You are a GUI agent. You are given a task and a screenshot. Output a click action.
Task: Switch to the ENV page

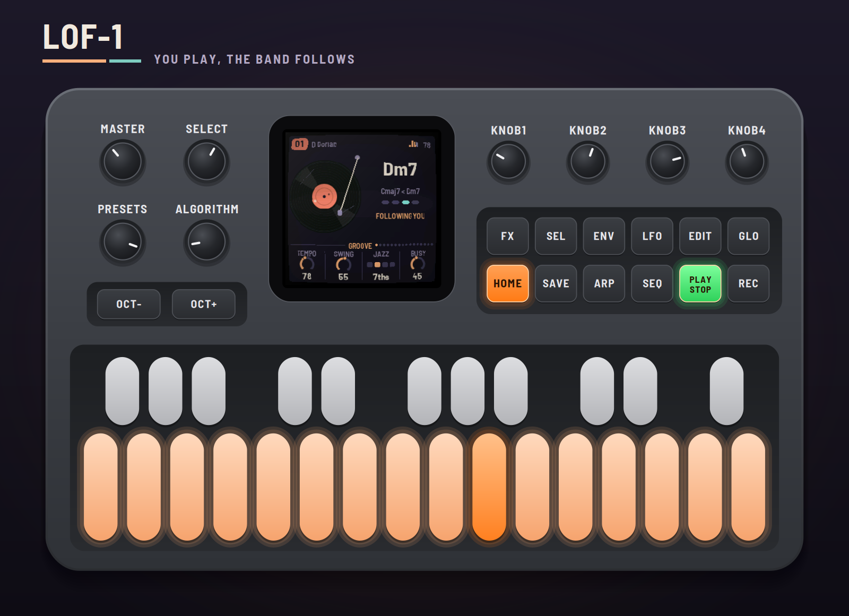click(604, 236)
